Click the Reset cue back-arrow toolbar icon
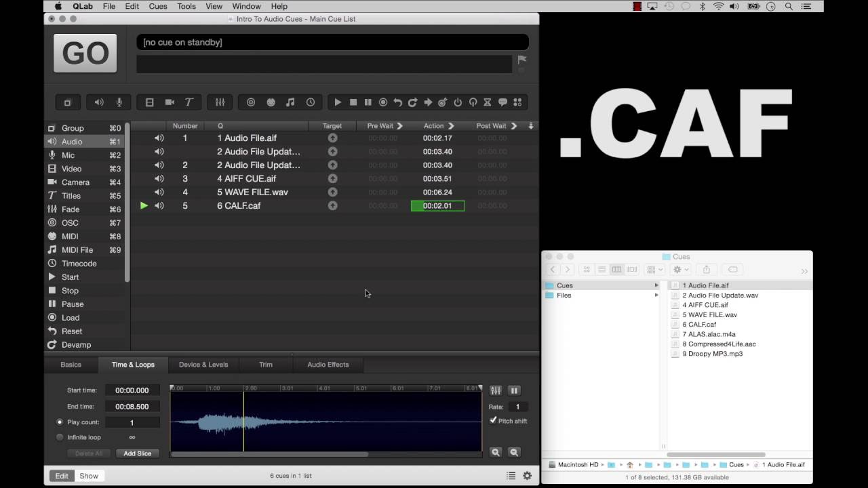868x488 pixels. 398,102
